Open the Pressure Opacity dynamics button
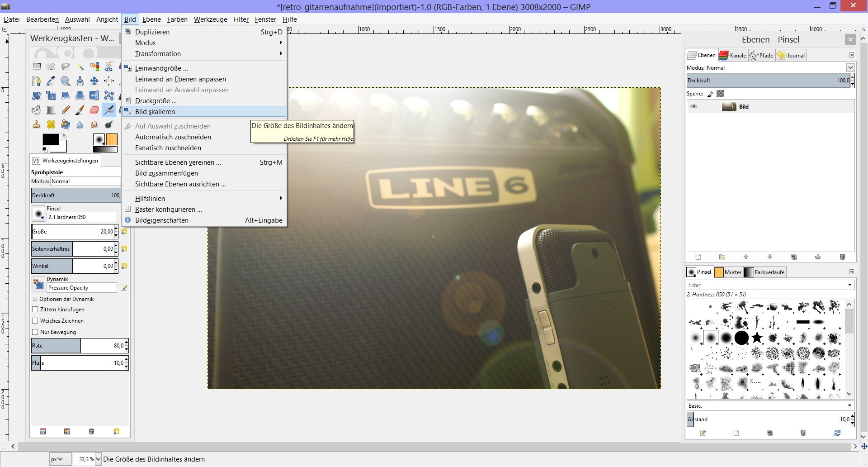 pyautogui.click(x=38, y=285)
